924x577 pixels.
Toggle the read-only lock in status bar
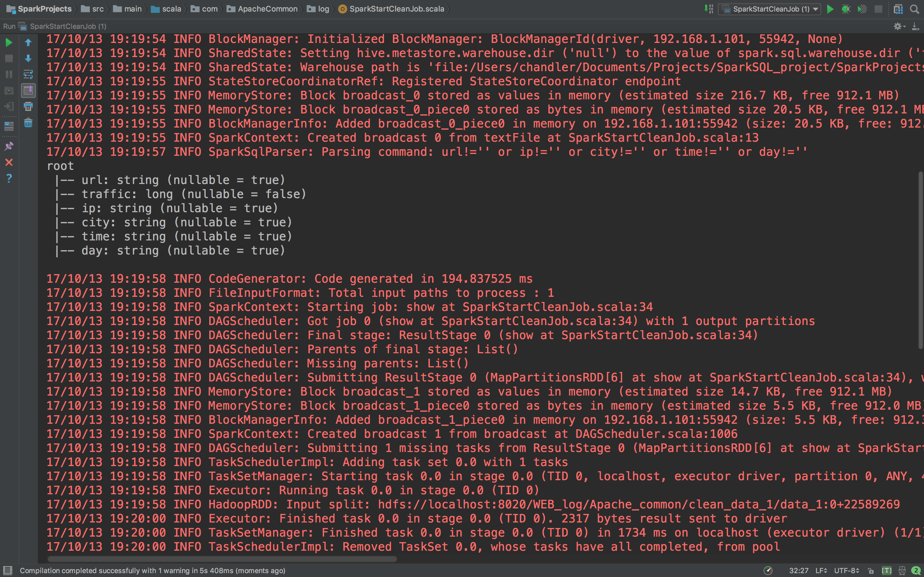point(870,571)
